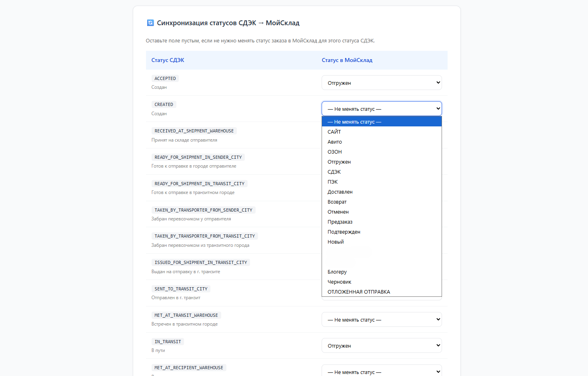Click the hint starting "Оставьте поле пустым"
The width and height of the screenshot is (588, 376).
[x=260, y=40]
